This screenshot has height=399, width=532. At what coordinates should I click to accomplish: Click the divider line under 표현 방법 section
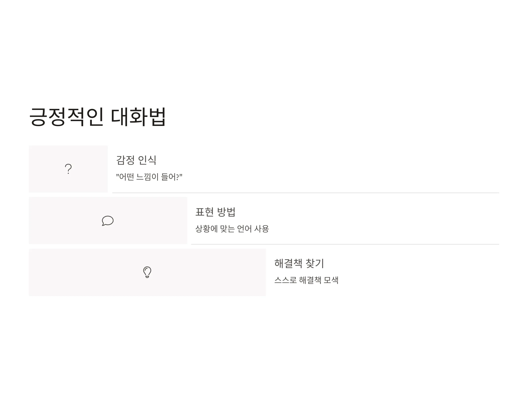345,244
